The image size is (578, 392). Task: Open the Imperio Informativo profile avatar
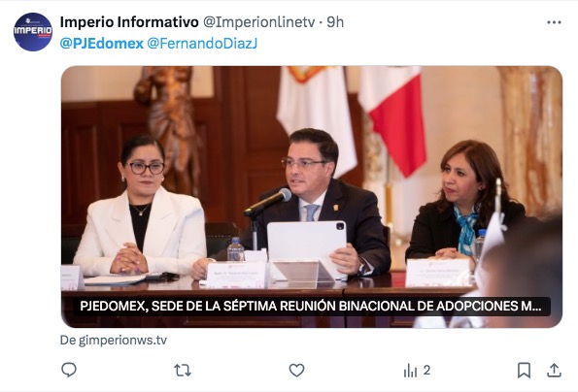coord(33,32)
